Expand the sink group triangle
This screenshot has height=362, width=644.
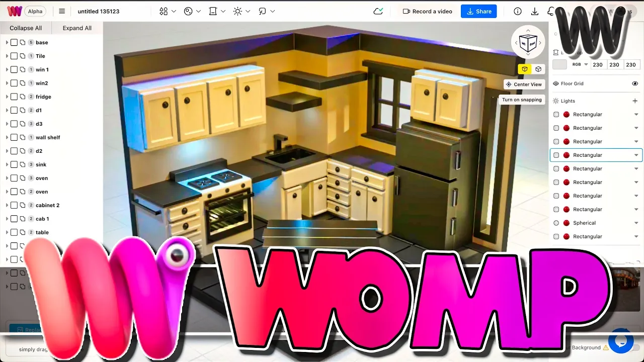click(x=7, y=164)
